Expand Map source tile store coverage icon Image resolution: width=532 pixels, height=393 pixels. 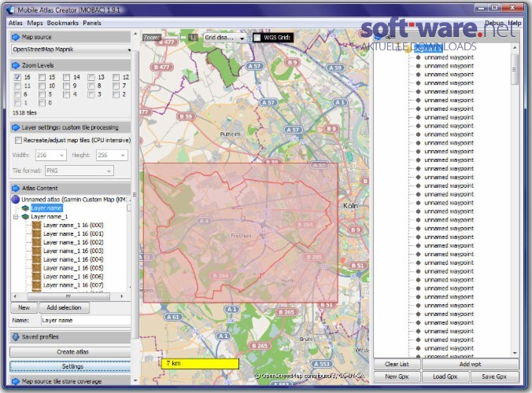point(16,381)
